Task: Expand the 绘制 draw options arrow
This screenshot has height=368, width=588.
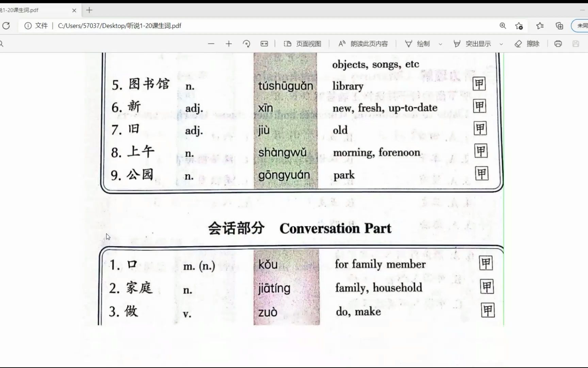Action: [x=440, y=44]
